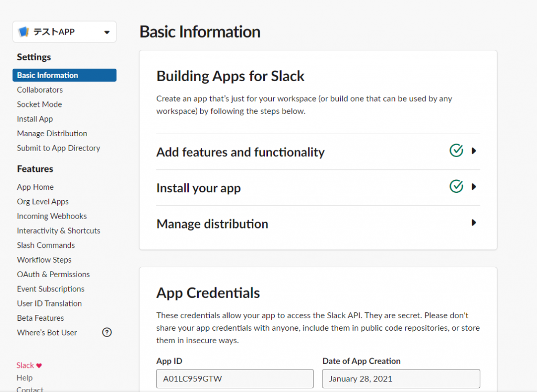Go to Incoming Webhooks
The width and height of the screenshot is (537, 392).
click(x=52, y=216)
